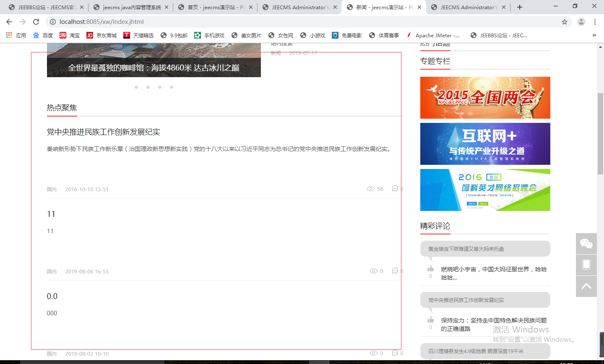Like the 保持定力 comment with thumbs-up
The width and height of the screenshot is (604, 364).
(430, 320)
